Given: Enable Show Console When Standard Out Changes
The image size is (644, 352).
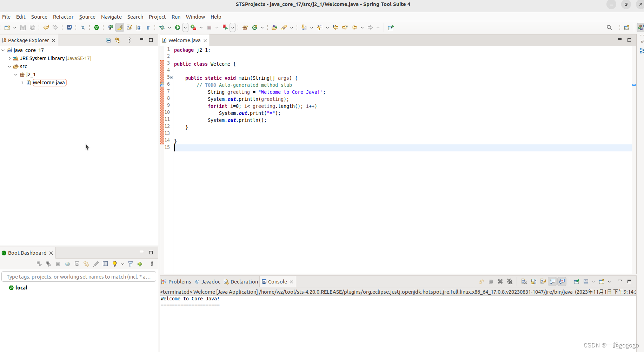Looking at the screenshot, I should 552,281.
